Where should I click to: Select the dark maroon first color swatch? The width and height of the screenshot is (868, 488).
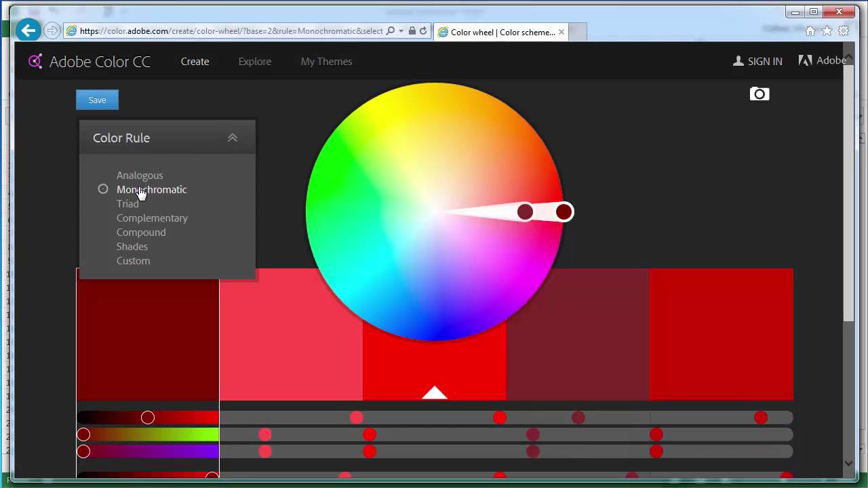[x=148, y=339]
